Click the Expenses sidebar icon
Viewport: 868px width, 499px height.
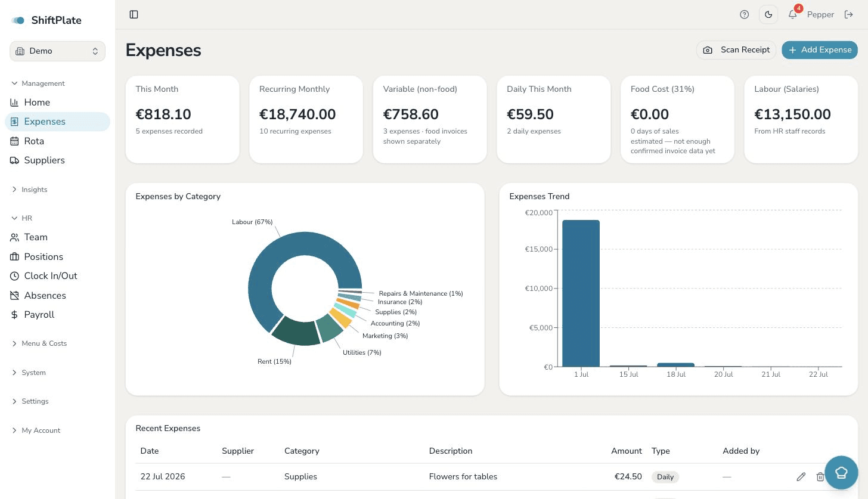pos(14,122)
